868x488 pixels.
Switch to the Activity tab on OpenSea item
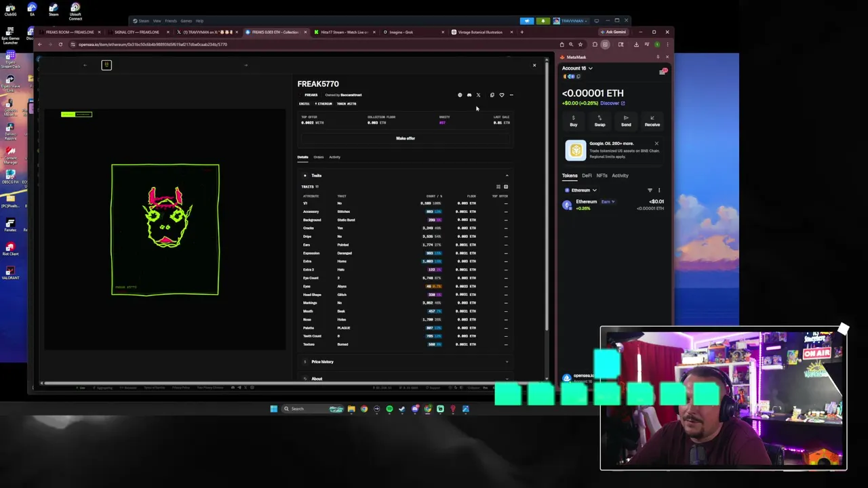click(335, 157)
